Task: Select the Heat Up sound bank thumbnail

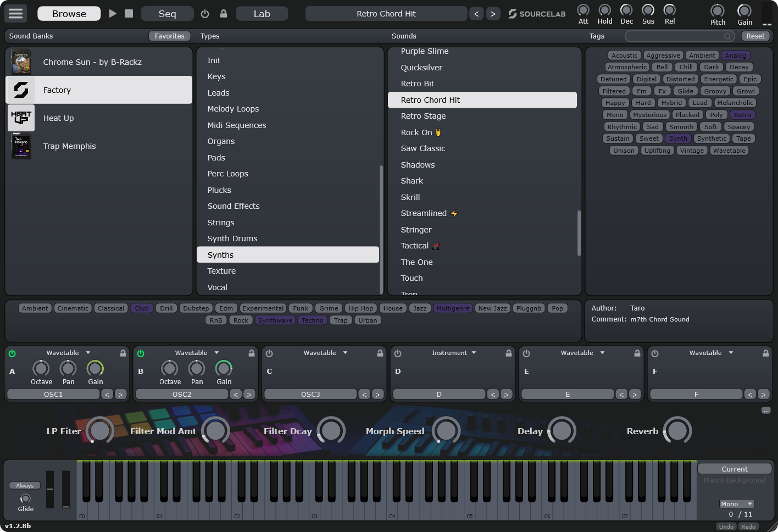Action: click(x=21, y=118)
